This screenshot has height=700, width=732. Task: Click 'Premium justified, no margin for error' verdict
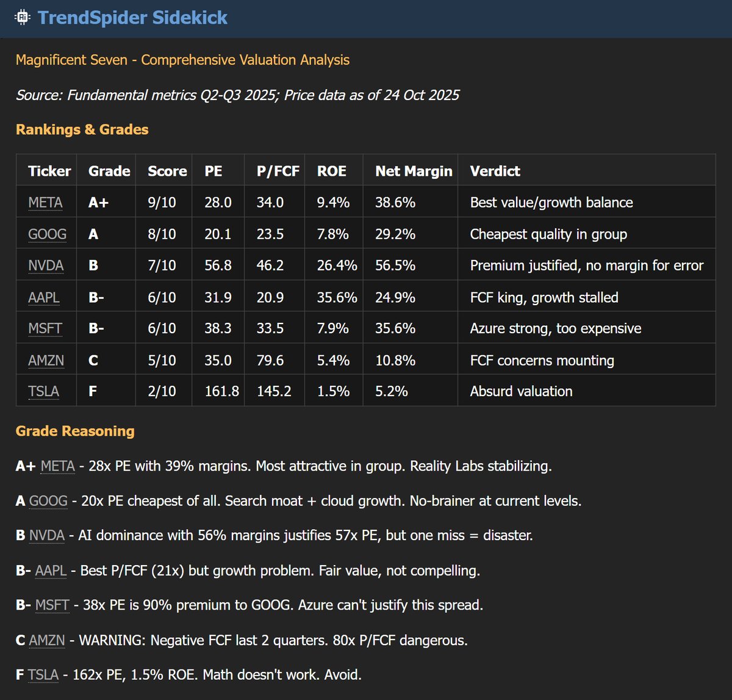tap(587, 265)
